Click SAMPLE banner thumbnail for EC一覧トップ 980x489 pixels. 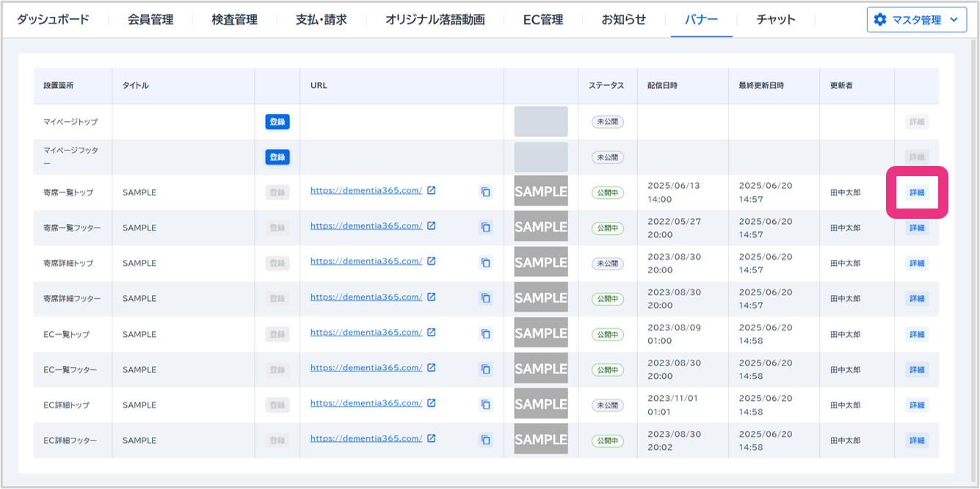coord(541,333)
